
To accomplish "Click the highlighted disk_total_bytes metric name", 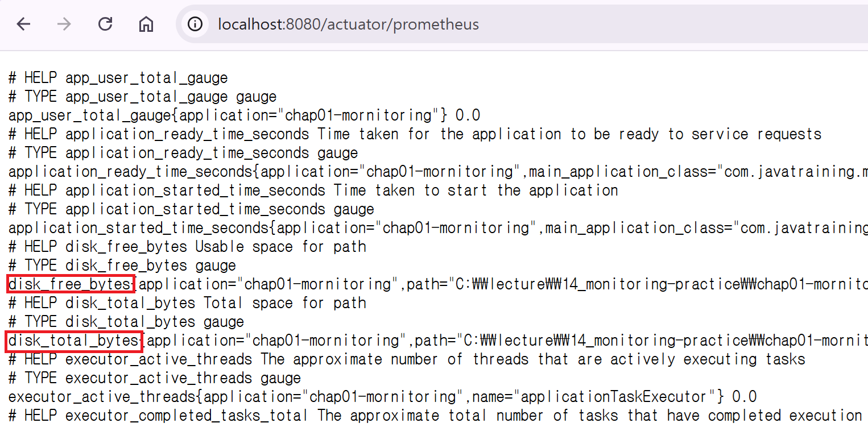I will (74, 341).
